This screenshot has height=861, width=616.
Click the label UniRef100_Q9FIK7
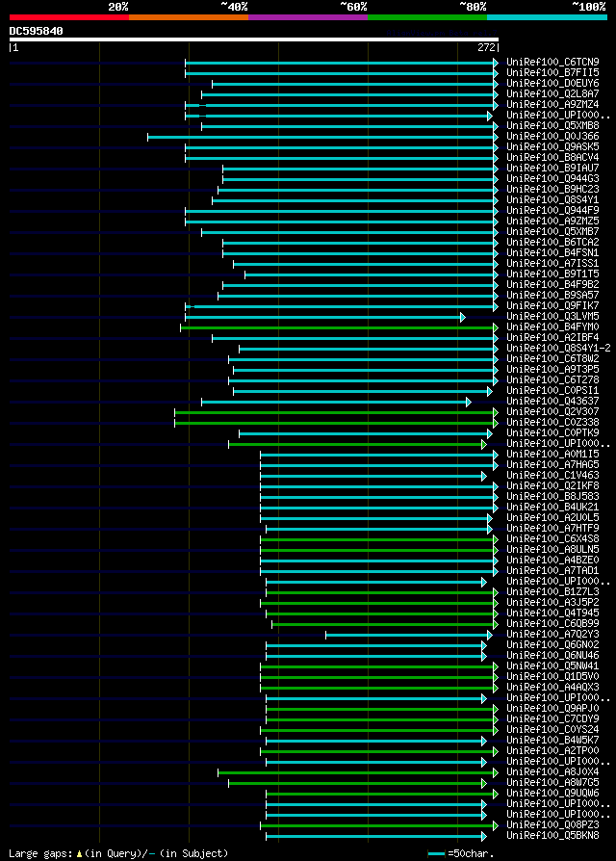pyautogui.click(x=552, y=305)
